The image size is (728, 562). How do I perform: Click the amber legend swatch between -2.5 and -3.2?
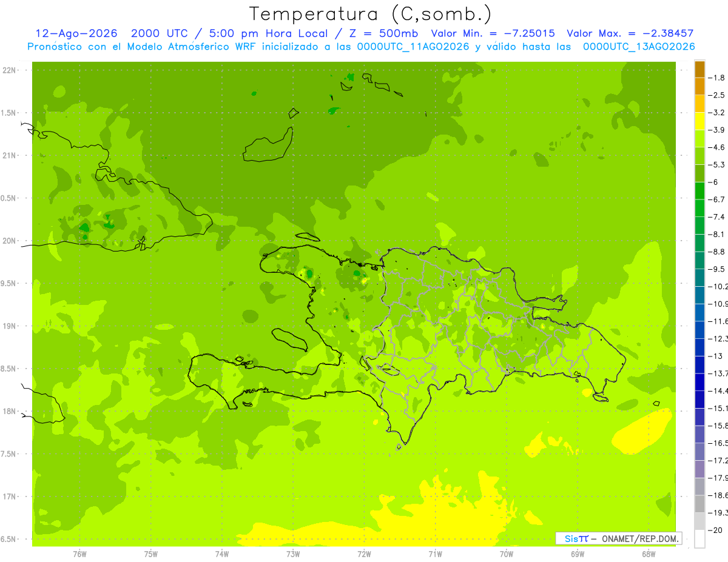click(699, 104)
